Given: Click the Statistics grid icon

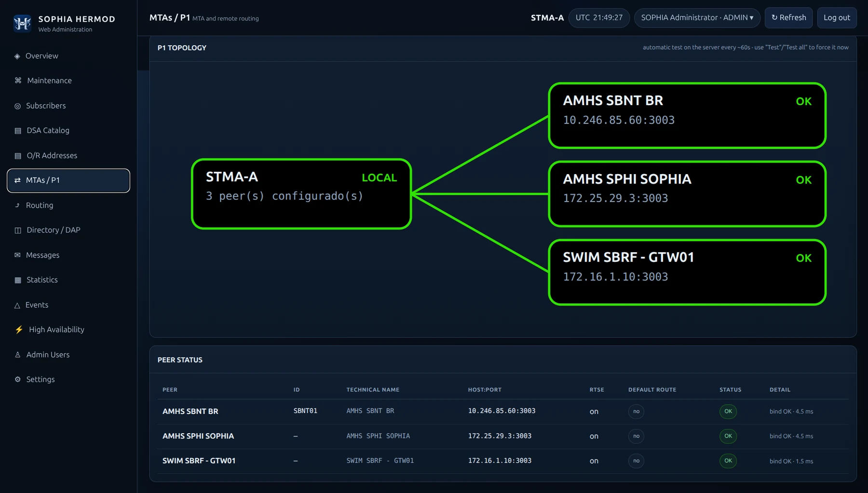Looking at the screenshot, I should (18, 280).
